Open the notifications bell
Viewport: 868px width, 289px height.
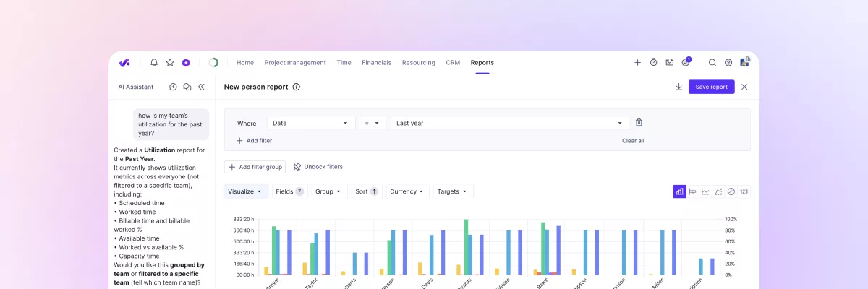click(154, 63)
